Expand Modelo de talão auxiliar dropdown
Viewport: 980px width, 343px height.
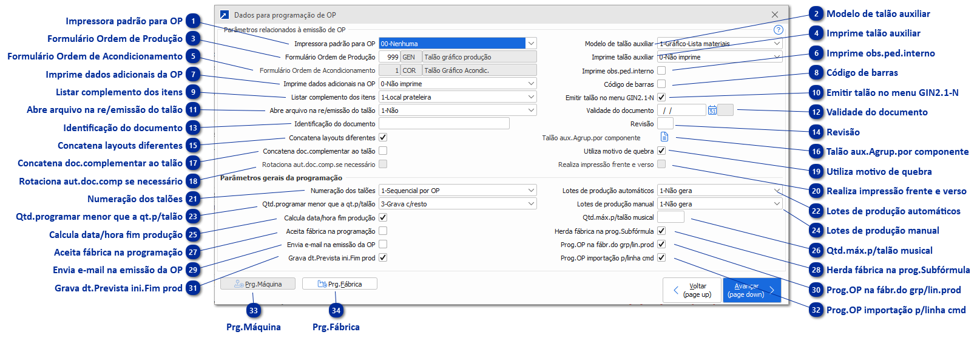[x=777, y=44]
